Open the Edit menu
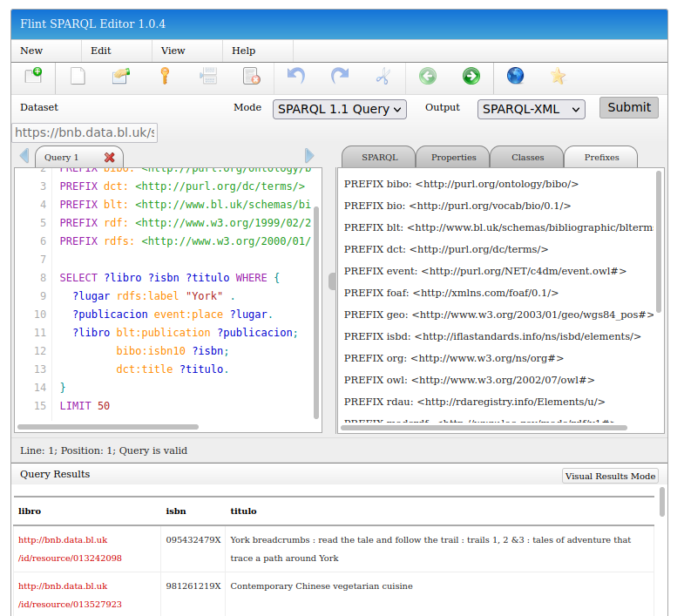The height and width of the screenshot is (616, 684). pyautogui.click(x=101, y=51)
